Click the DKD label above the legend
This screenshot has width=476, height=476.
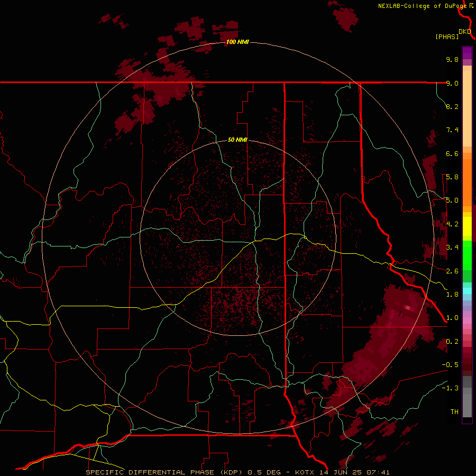[465, 32]
